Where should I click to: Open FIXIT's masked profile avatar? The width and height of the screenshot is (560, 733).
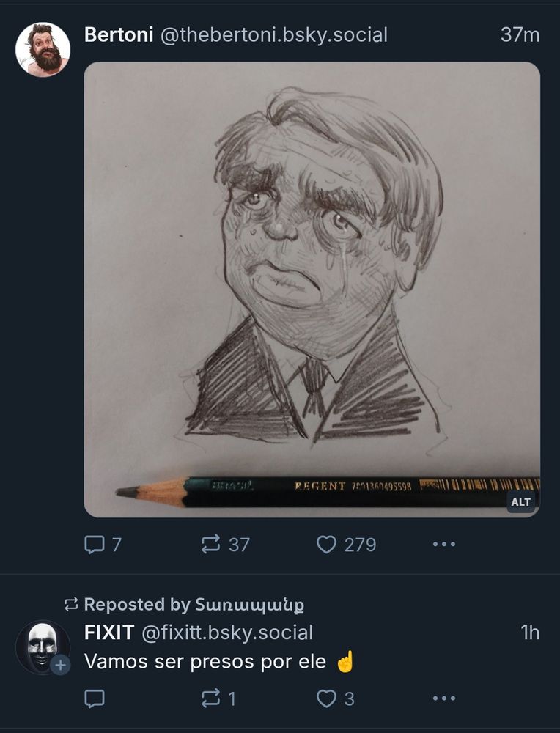41,647
